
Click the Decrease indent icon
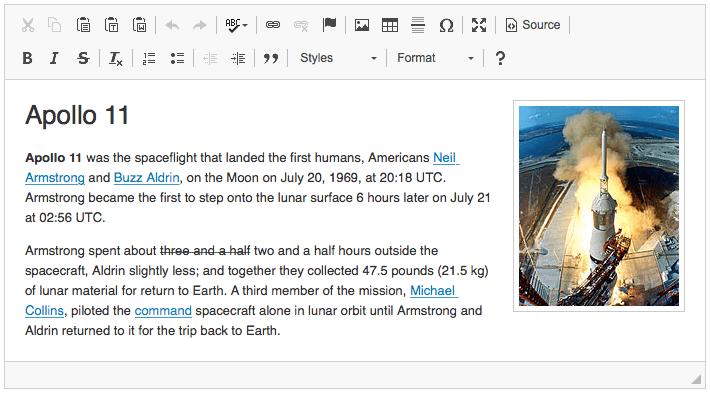point(210,58)
